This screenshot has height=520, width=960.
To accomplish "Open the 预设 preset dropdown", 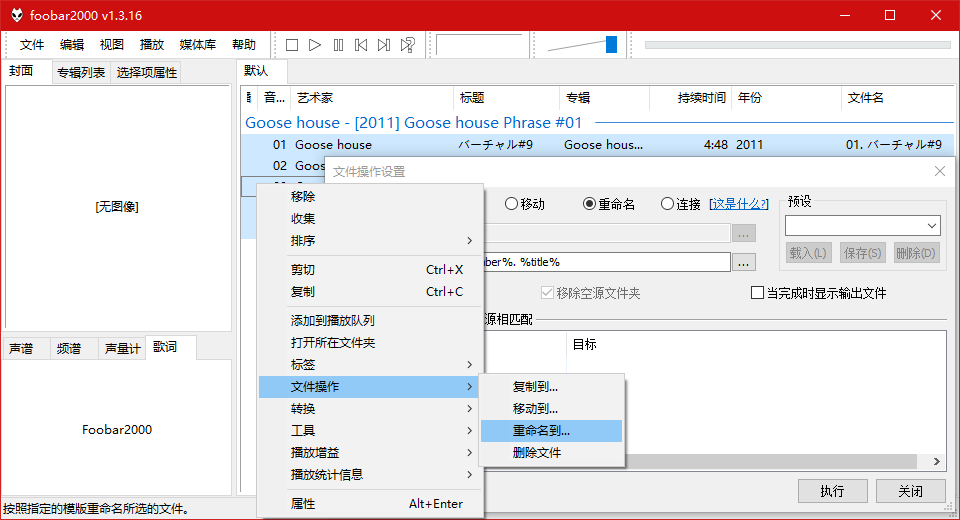I will [862, 225].
